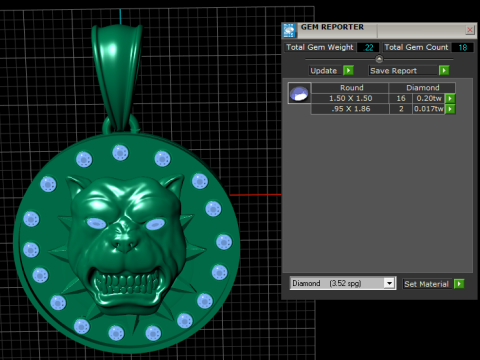This screenshot has width=480, height=360.
Task: Click the green arrow on 0.017tw row
Action: 450,109
